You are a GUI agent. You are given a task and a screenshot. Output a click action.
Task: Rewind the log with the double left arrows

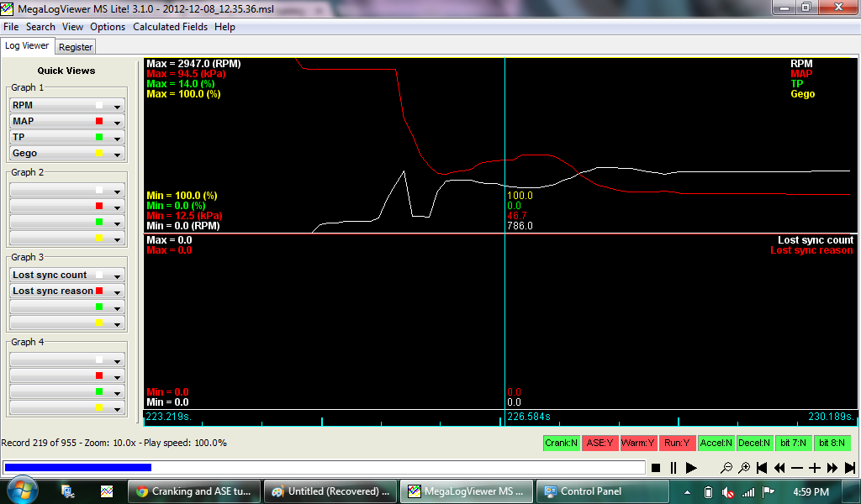(x=779, y=468)
